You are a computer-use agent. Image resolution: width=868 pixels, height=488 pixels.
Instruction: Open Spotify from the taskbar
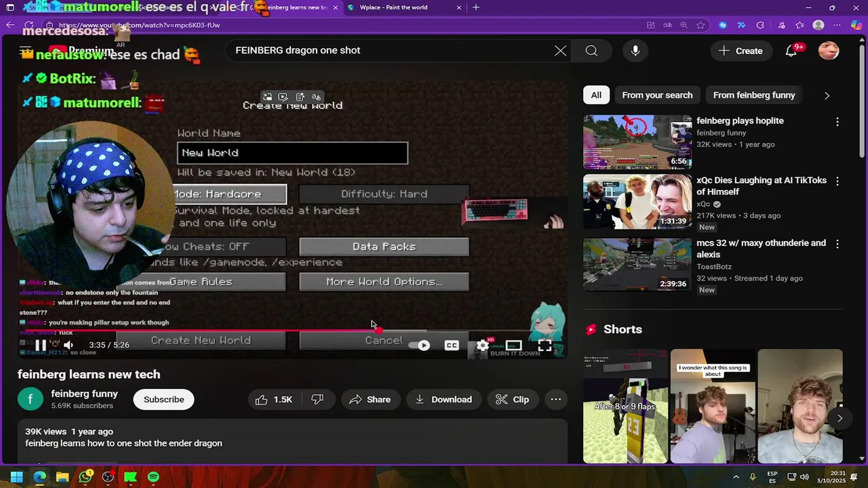(x=153, y=477)
